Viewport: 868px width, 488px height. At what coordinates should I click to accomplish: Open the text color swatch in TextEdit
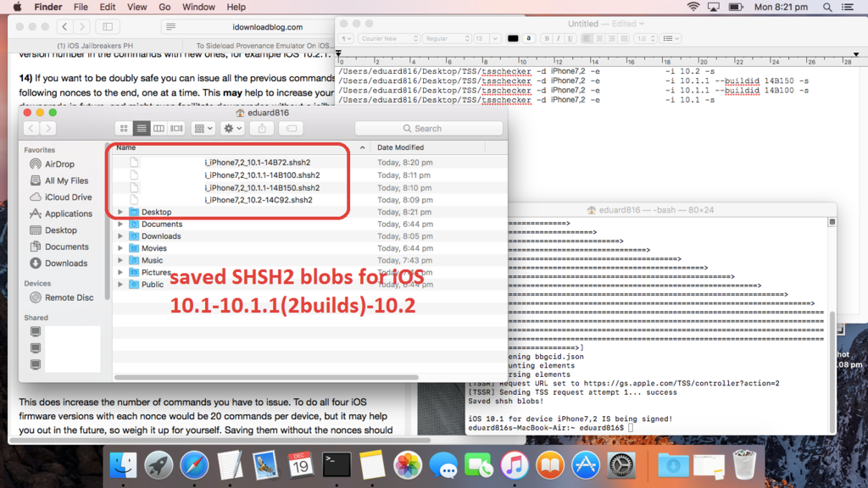tap(513, 39)
